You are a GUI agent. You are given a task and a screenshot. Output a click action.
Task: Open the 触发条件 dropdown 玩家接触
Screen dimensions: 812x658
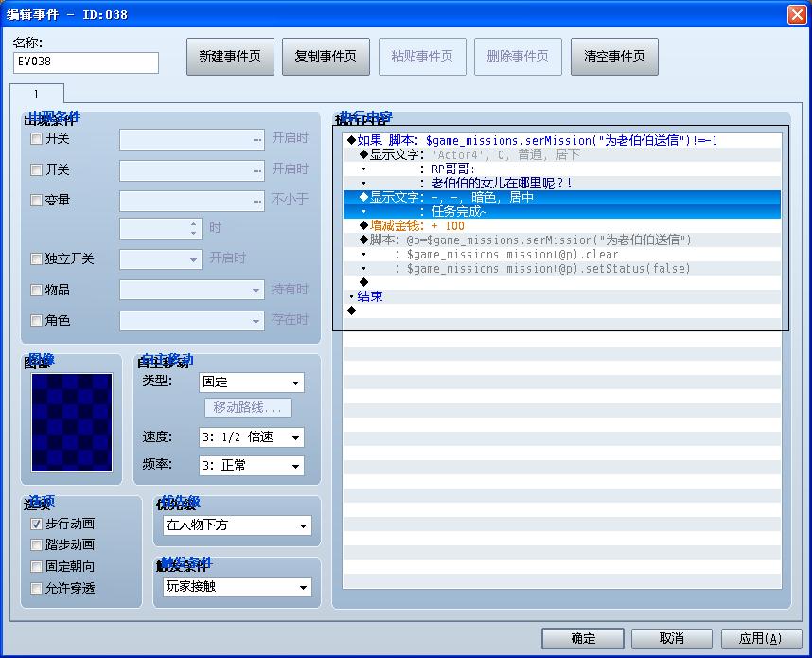pyautogui.click(x=238, y=586)
